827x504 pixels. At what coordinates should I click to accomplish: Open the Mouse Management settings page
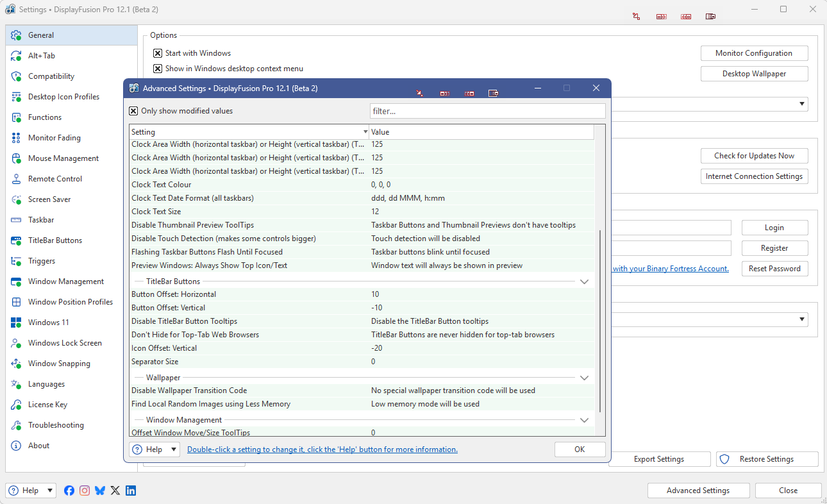tap(63, 158)
